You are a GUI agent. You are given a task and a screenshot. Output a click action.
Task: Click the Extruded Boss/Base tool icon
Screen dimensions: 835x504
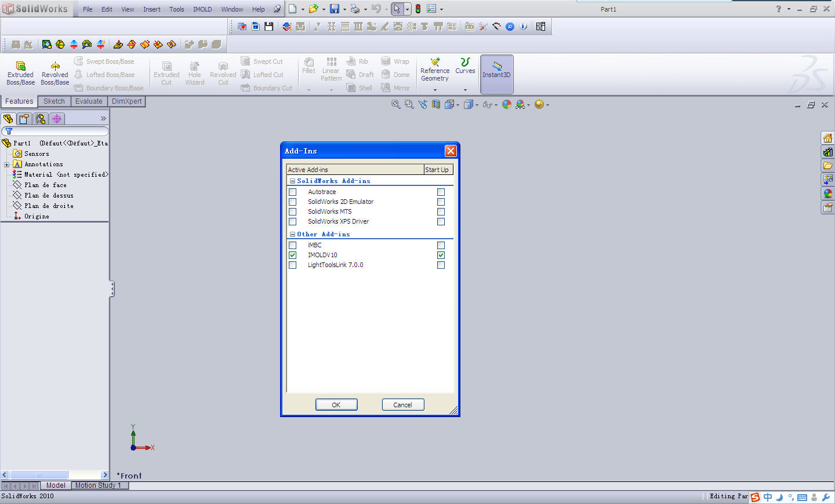tap(20, 66)
